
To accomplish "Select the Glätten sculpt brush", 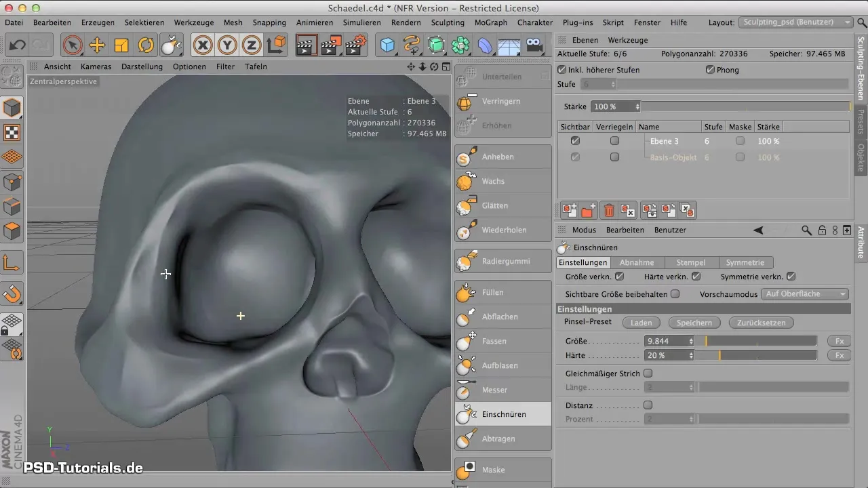I will tap(503, 205).
